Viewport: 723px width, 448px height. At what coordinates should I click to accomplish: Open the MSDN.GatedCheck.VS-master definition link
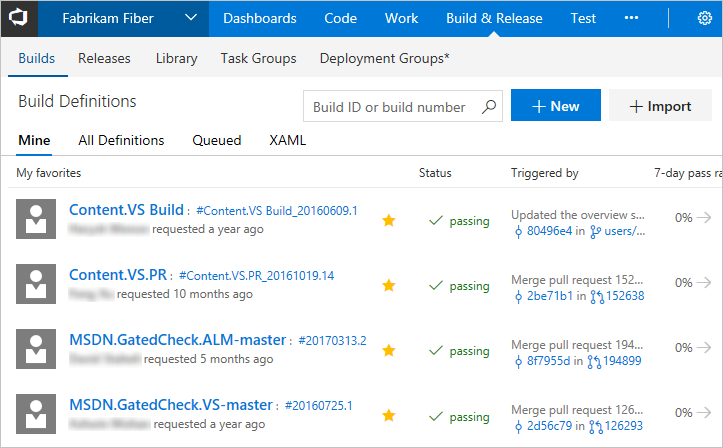click(x=171, y=405)
